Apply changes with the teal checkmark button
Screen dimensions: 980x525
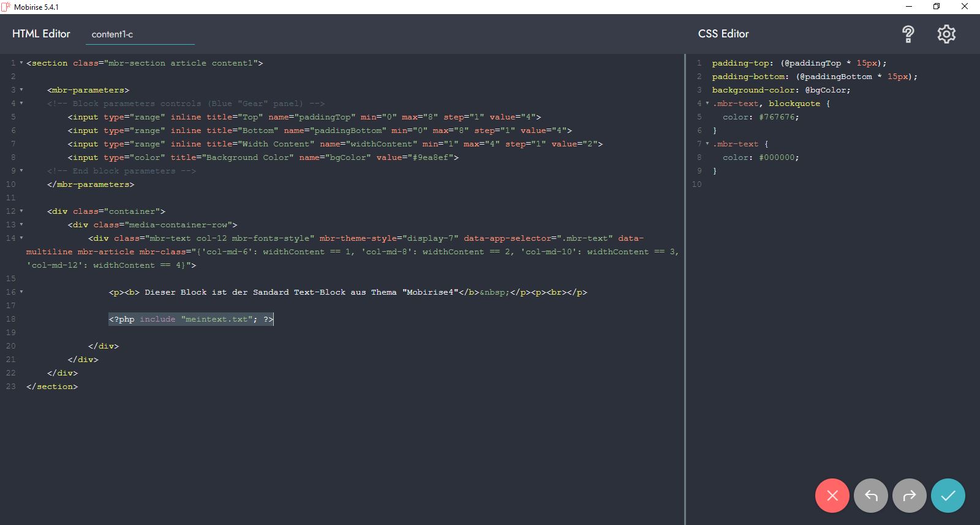pyautogui.click(x=948, y=495)
